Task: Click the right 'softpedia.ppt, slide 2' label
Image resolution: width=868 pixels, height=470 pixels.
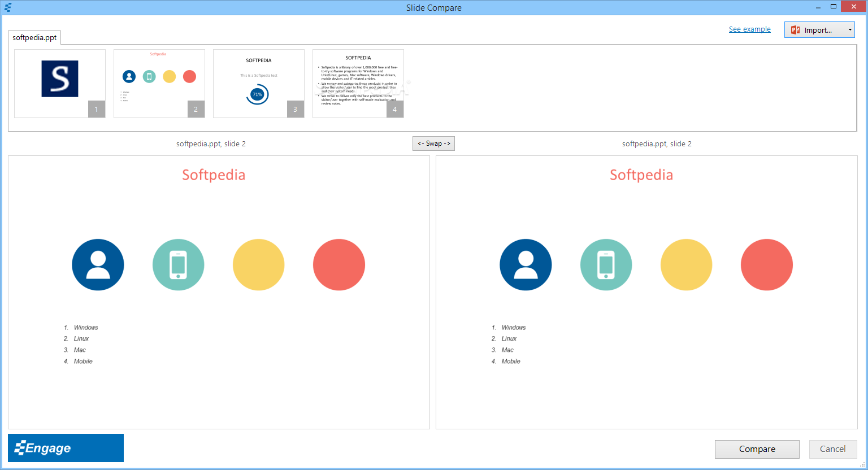Action: [x=657, y=144]
